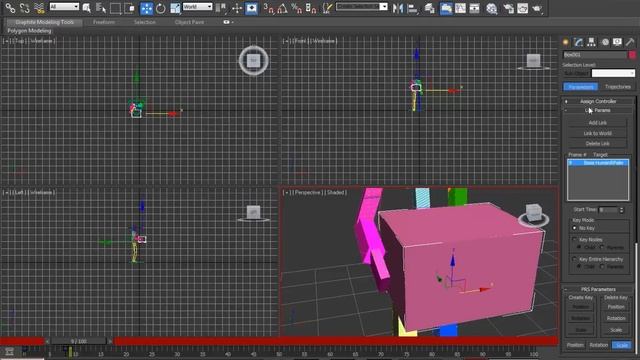640x360 pixels.
Task: Click the Delete Link button
Action: 598,144
